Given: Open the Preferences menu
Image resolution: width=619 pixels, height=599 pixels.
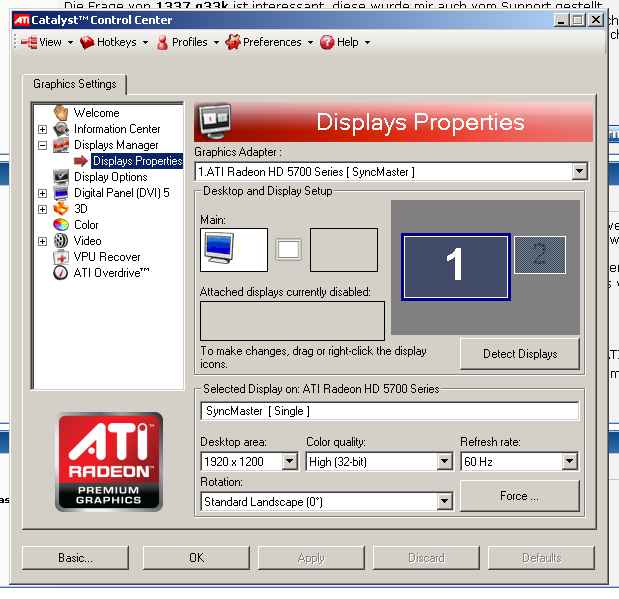Looking at the screenshot, I should click(272, 42).
